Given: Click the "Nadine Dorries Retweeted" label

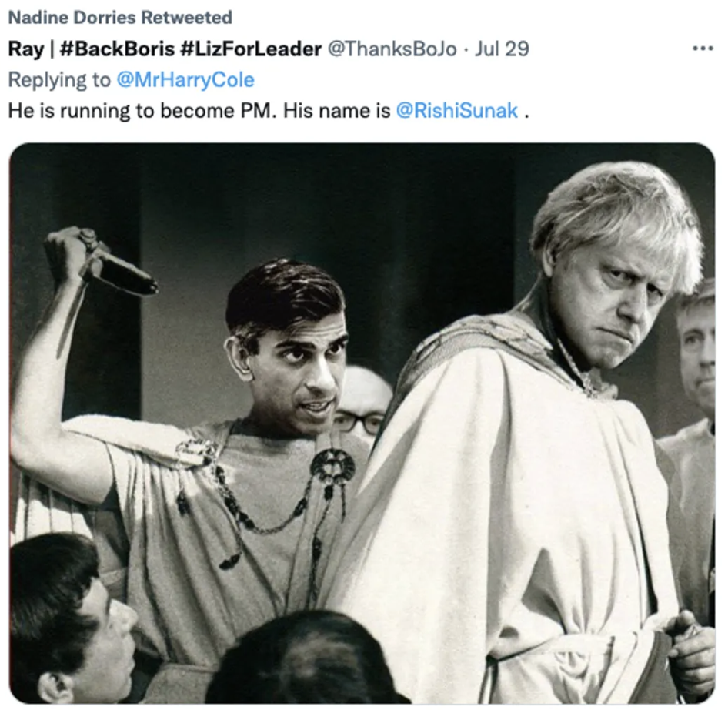Looking at the screenshot, I should (119, 17).
